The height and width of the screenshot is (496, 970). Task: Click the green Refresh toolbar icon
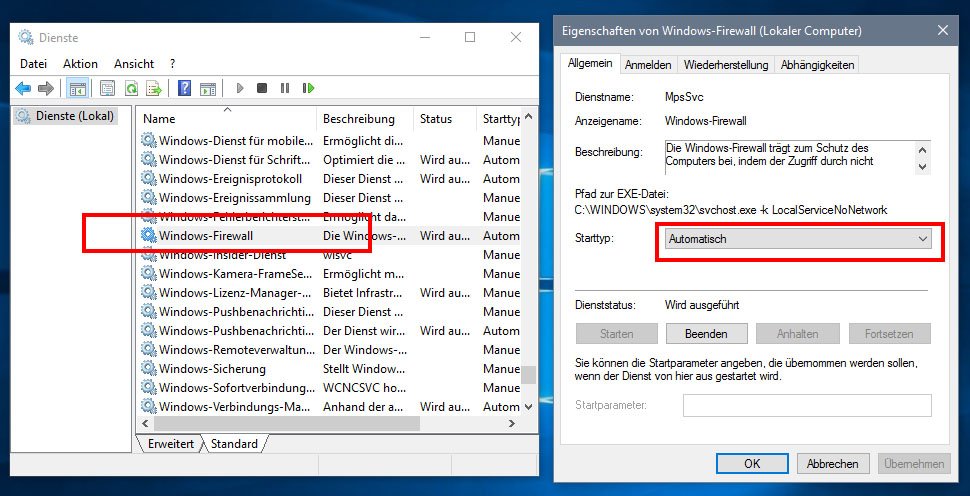point(131,88)
